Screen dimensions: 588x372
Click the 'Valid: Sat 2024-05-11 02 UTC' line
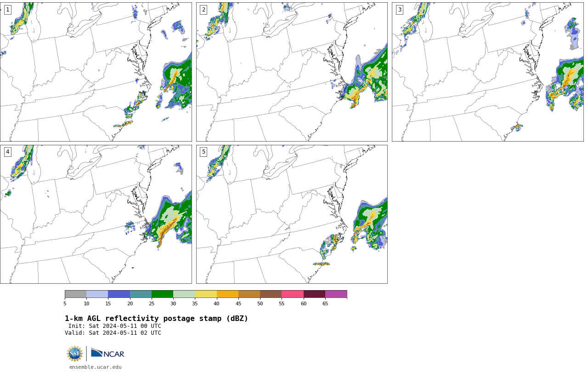(113, 333)
